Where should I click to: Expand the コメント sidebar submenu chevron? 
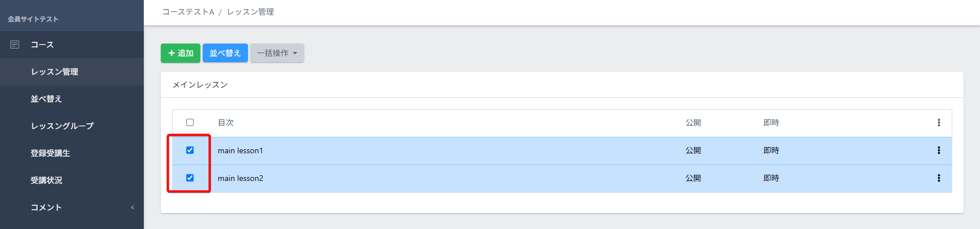(132, 208)
